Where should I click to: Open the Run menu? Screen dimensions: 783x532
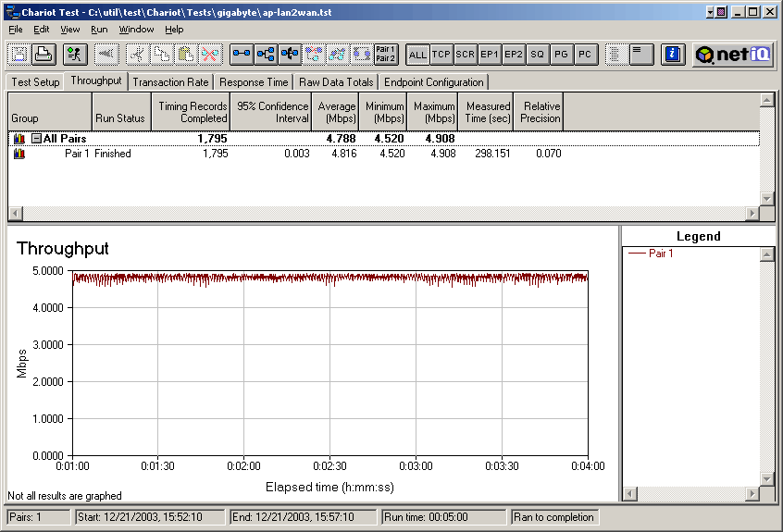pyautogui.click(x=99, y=30)
